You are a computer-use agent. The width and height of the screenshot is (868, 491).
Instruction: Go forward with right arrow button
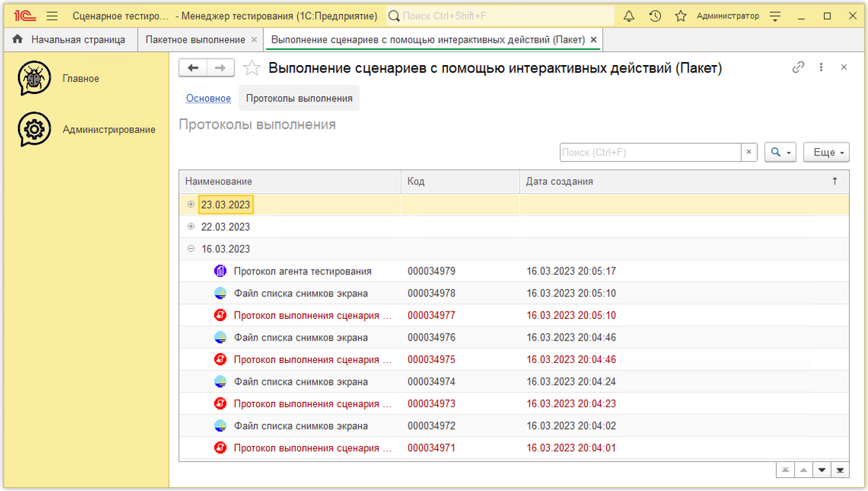221,68
